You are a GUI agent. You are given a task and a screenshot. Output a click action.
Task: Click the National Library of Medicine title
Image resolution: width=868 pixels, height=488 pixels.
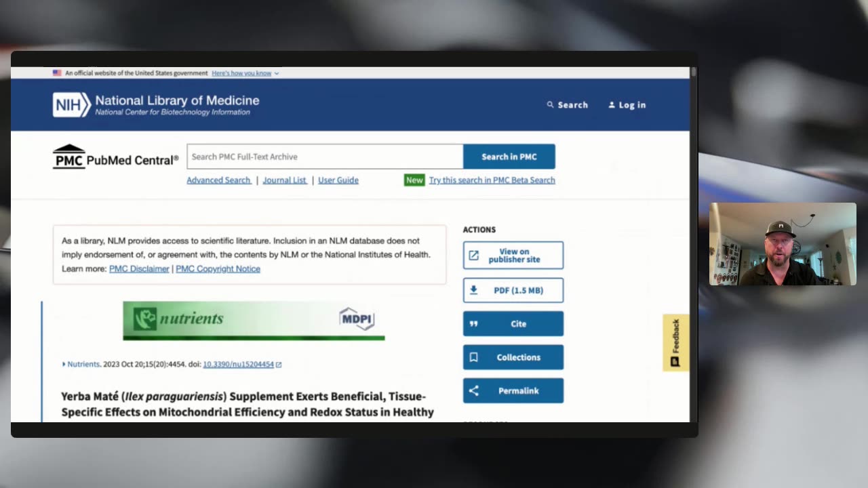pyautogui.click(x=177, y=100)
